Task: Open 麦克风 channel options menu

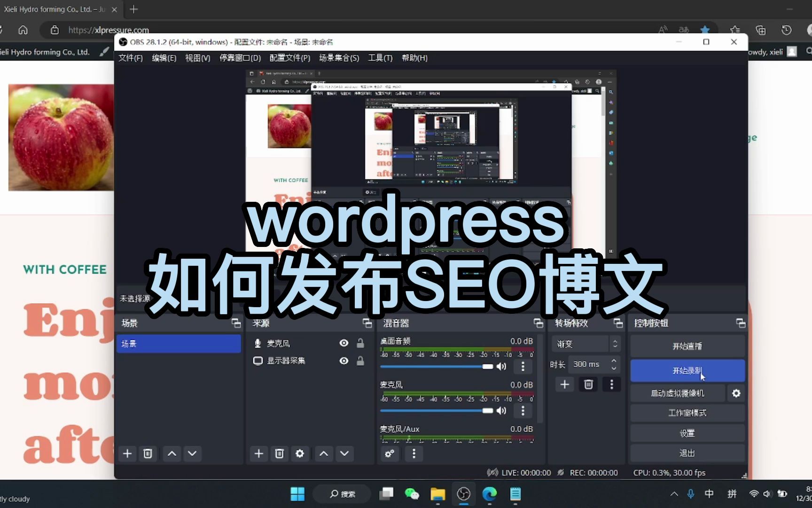Action: pos(523,411)
